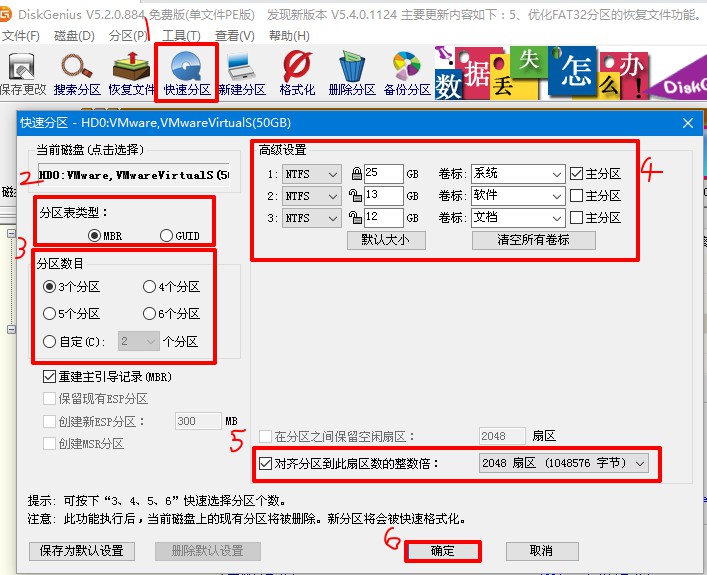Click partition 1 size field showing 25
This screenshot has height=575, width=707.
(x=383, y=174)
